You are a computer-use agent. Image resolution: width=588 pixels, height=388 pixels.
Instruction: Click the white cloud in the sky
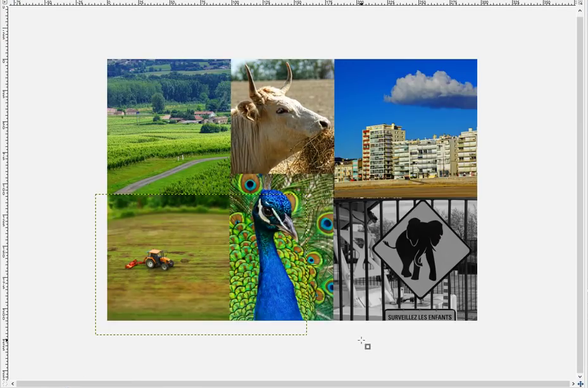(x=429, y=87)
